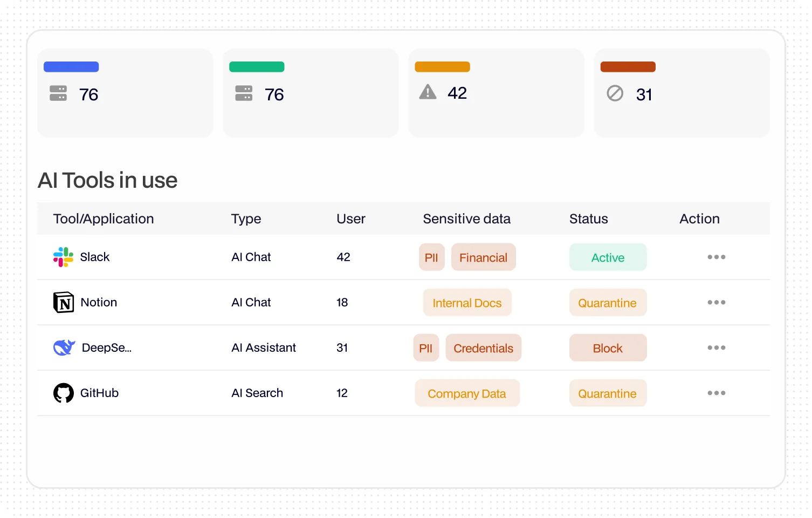Click the AI Assistant type cell
Image resolution: width=812 pixels, height=518 pixels.
(x=264, y=347)
